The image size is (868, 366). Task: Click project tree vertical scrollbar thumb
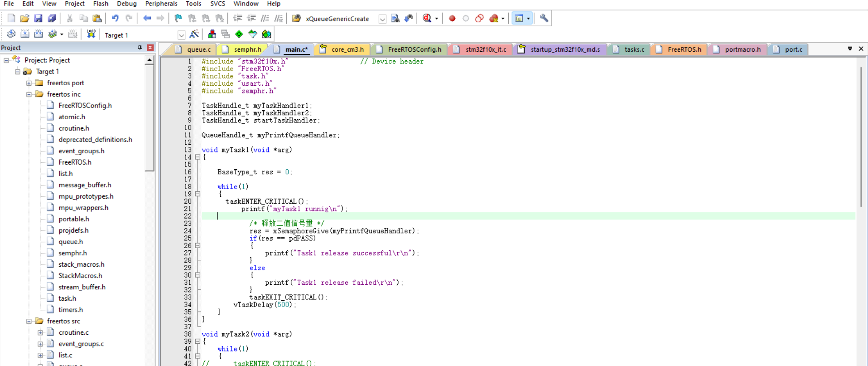149,118
